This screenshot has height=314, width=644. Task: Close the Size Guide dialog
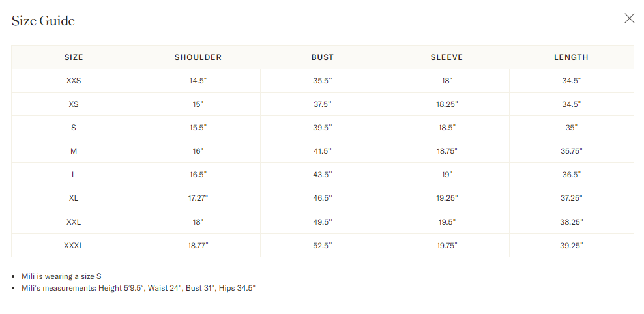pos(629,18)
